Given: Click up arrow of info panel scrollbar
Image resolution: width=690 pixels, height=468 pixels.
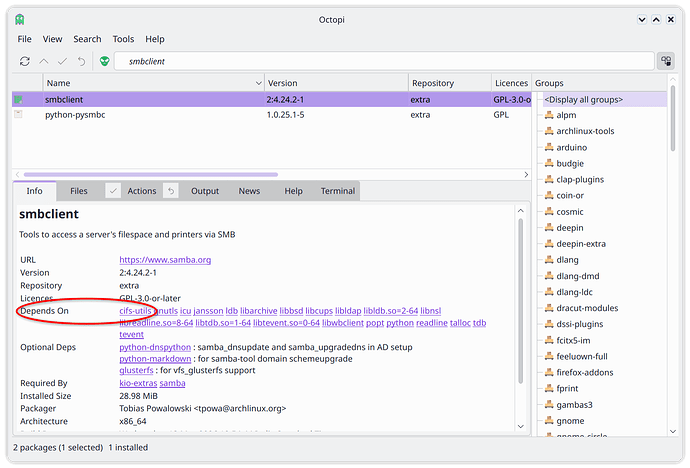Looking at the screenshot, I should [x=521, y=211].
